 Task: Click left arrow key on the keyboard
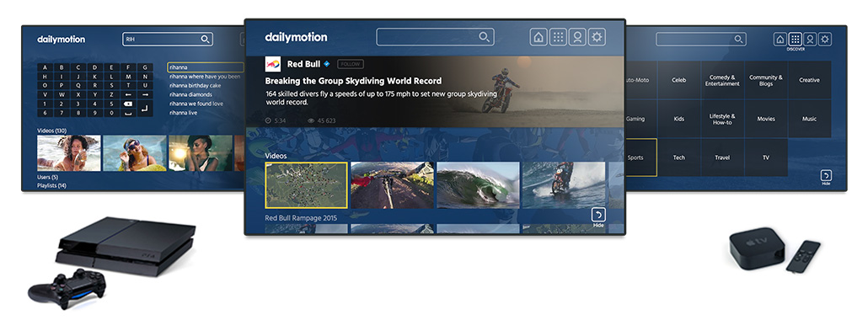pyautogui.click(x=128, y=94)
